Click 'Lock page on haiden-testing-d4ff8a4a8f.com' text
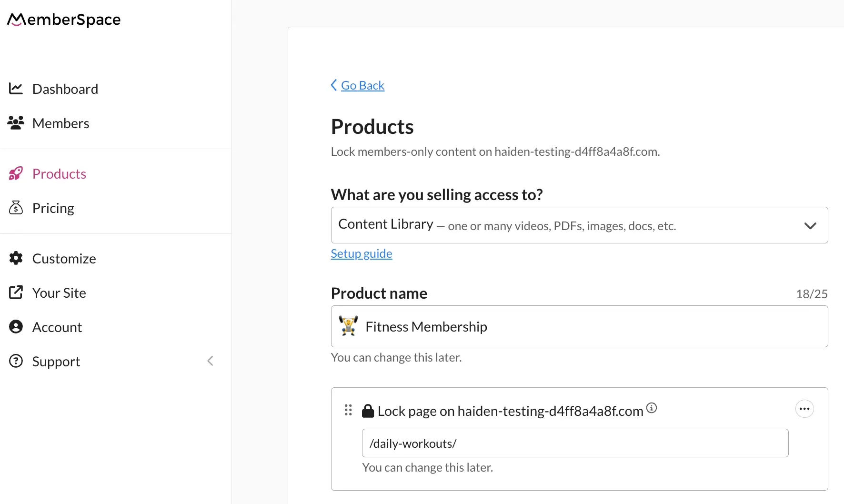 pos(510,411)
